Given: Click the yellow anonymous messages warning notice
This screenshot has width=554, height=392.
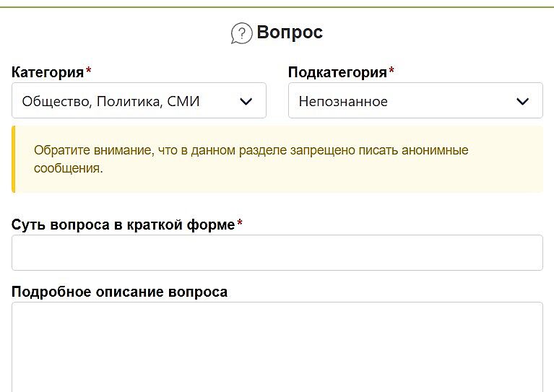Looking at the screenshot, I should pyautogui.click(x=278, y=160).
